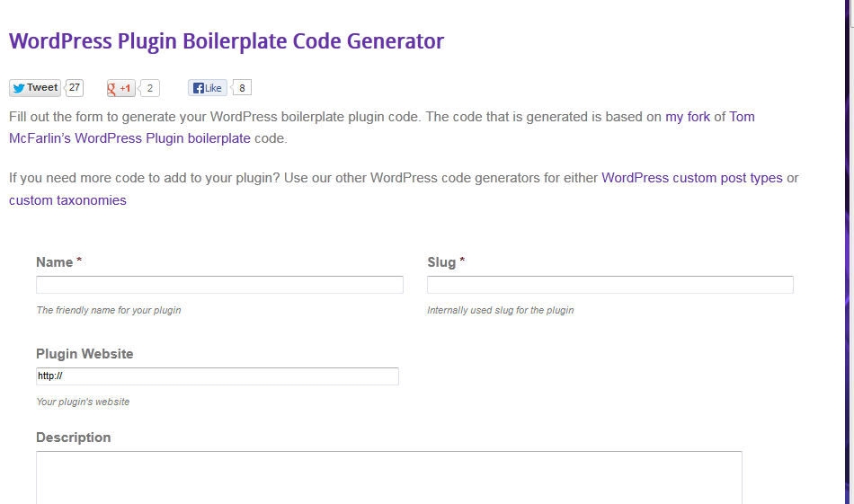Click the Slug field label
854x504 pixels.
pyautogui.click(x=441, y=262)
